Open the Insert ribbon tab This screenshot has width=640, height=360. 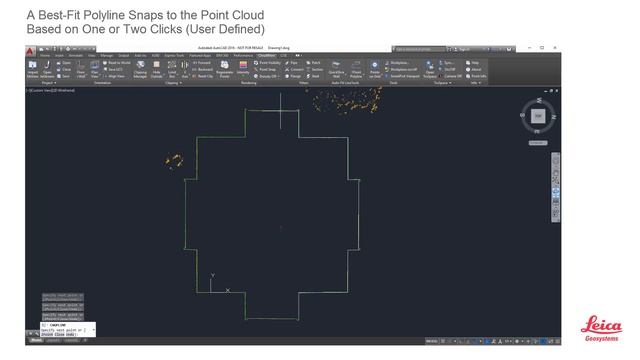point(60,56)
